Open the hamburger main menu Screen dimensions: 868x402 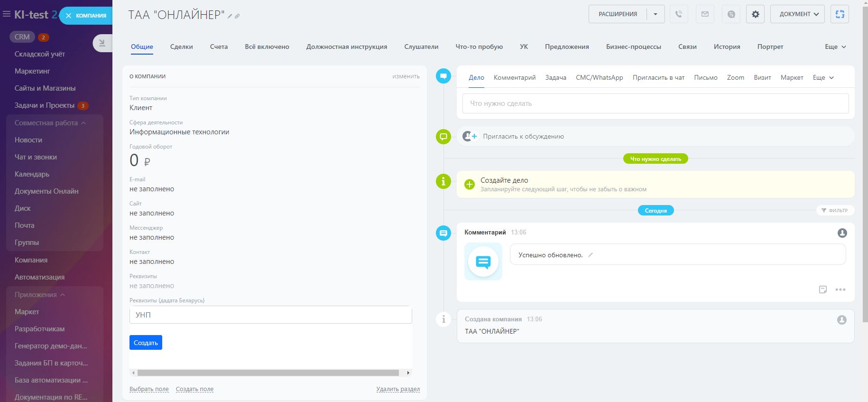point(7,14)
